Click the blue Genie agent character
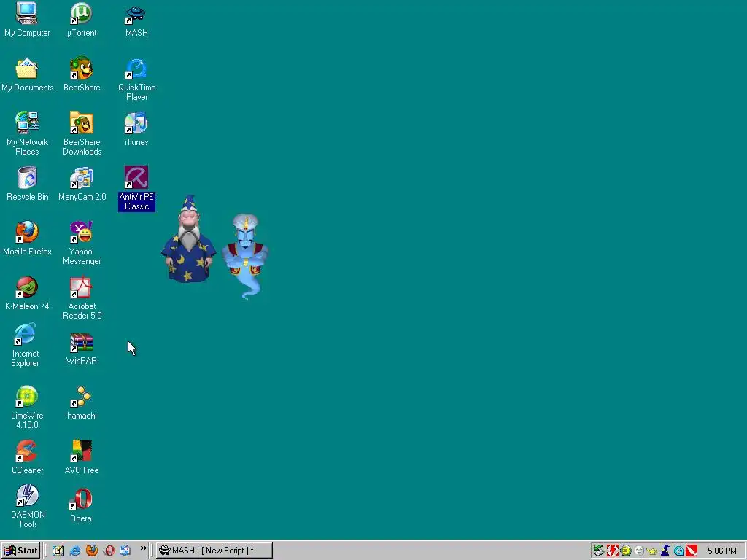Viewport: 747px width, 560px height. click(245, 256)
